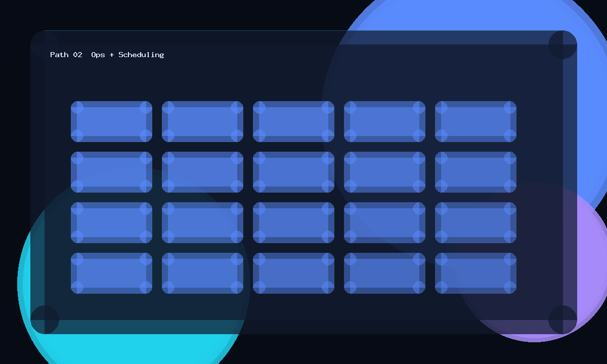Image resolution: width=607 pixels, height=364 pixels.
Task: Click the last tile in the bottom row
Action: coord(475,273)
